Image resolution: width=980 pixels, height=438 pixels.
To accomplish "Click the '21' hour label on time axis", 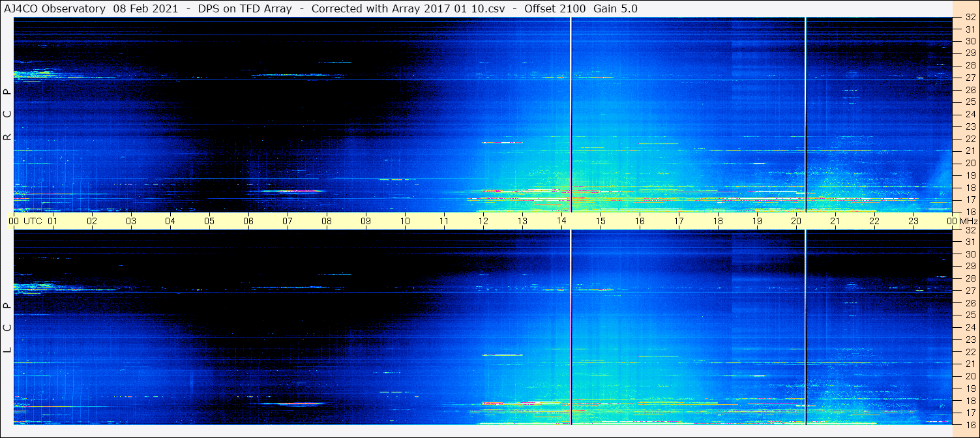I will click(835, 221).
